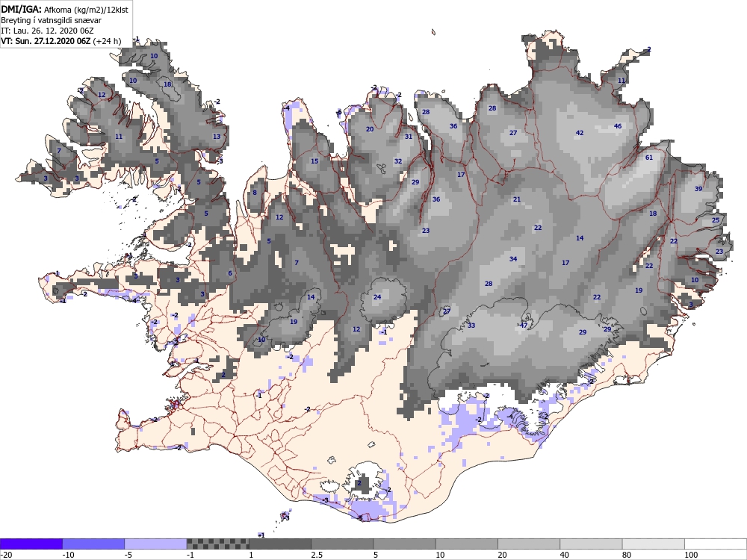
Task: Select the light gray legend swatch between 20 and 40
Action: point(529,544)
